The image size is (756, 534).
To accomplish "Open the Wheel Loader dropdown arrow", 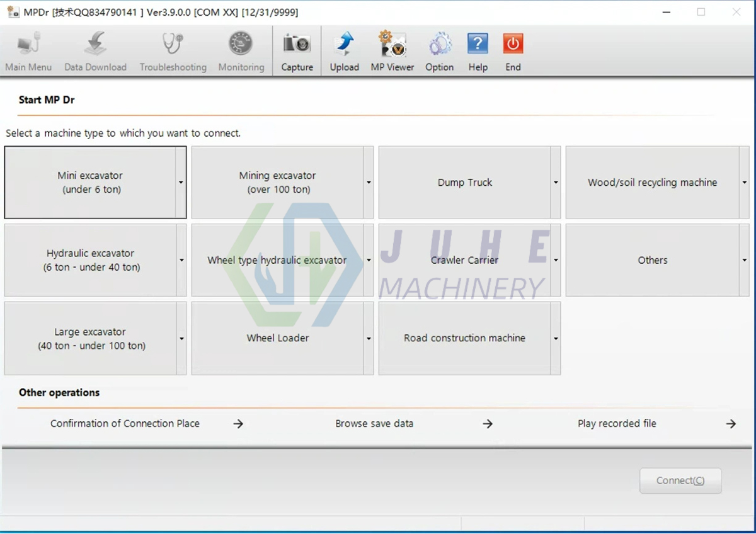I will [368, 338].
